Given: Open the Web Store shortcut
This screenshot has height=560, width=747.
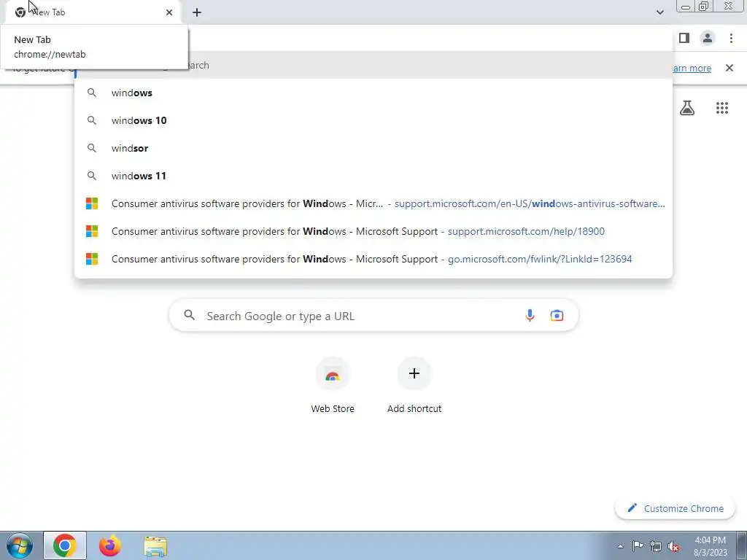Looking at the screenshot, I should coord(333,385).
